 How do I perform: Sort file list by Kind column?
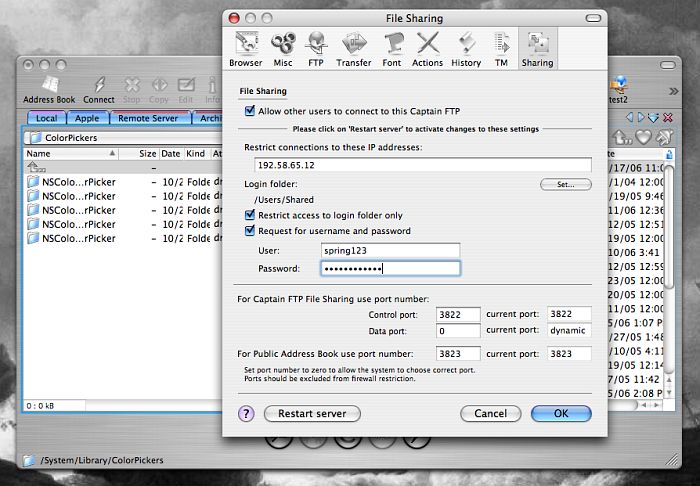pyautogui.click(x=196, y=154)
